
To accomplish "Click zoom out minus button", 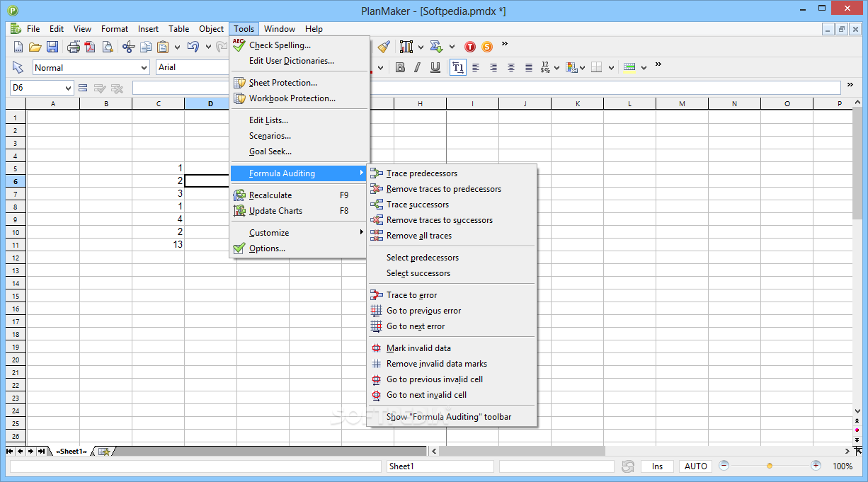I will [724, 466].
